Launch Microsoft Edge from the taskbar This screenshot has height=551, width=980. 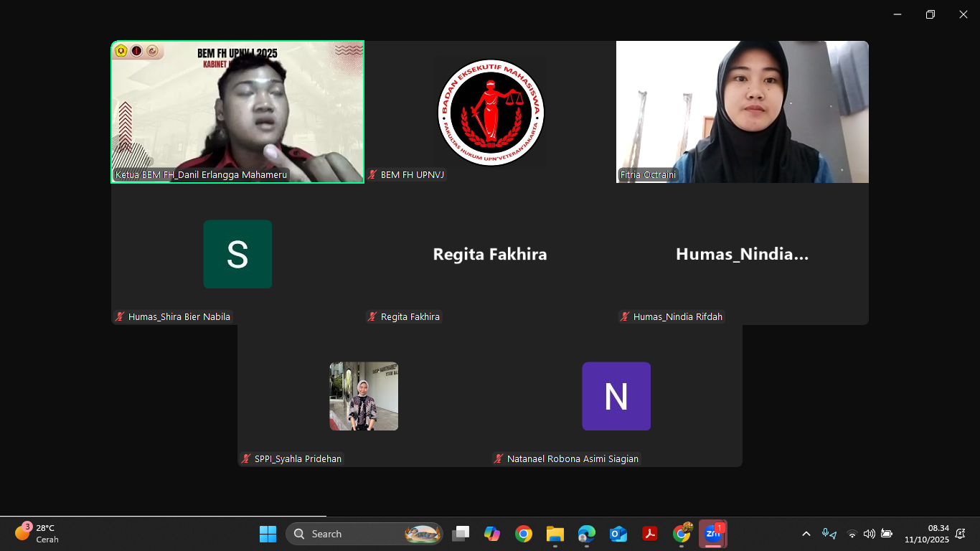(586, 534)
